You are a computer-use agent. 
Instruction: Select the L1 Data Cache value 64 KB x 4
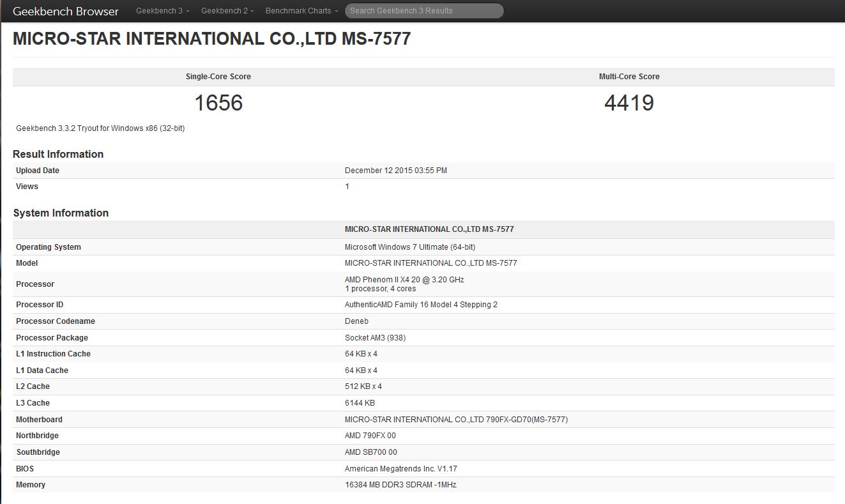pos(361,370)
